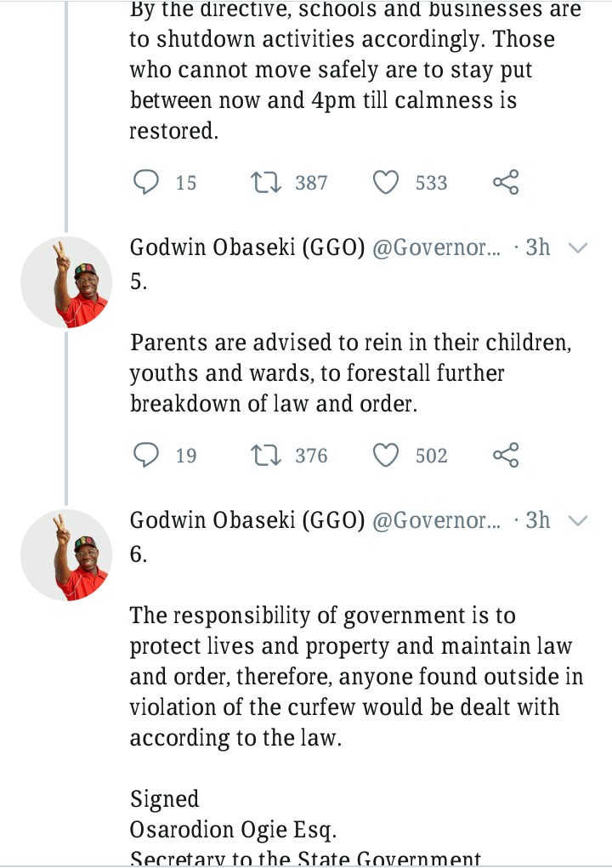Share the tweet about schools shutdown directive

point(506,182)
